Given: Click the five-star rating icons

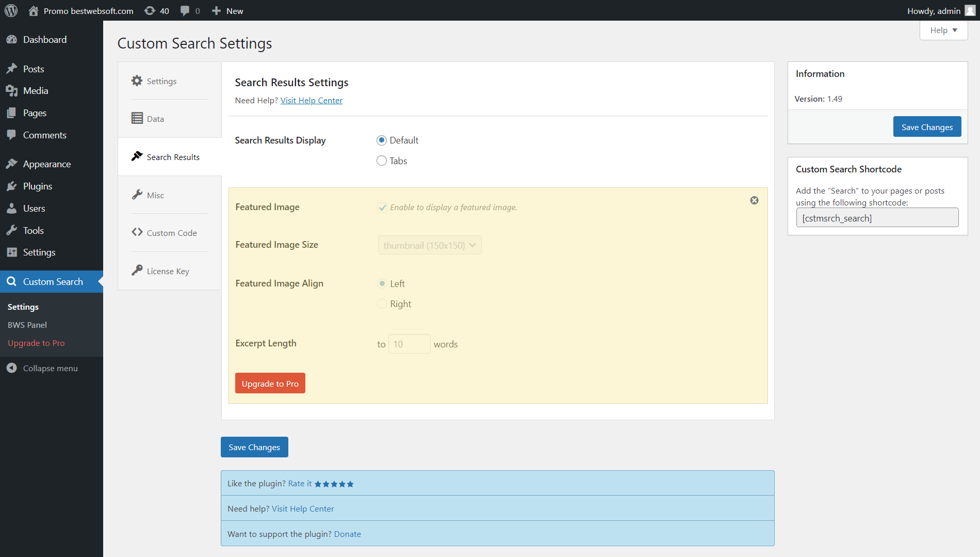Looking at the screenshot, I should coord(334,484).
